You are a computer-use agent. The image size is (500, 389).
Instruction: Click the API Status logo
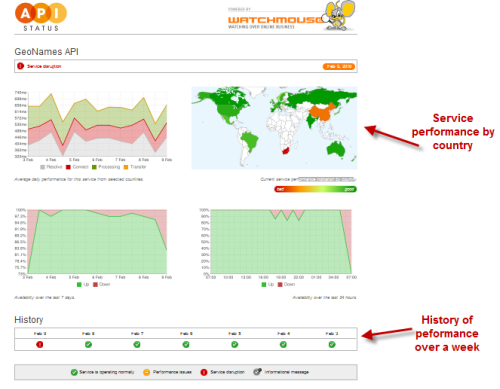pyautogui.click(x=41, y=17)
